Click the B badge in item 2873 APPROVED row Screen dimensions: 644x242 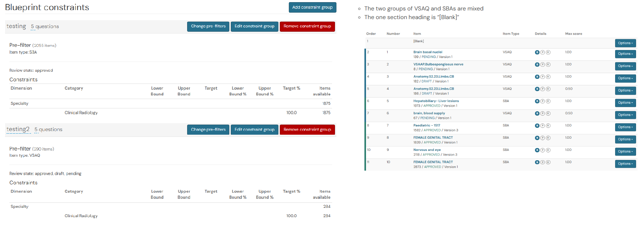pyautogui.click(x=537, y=162)
